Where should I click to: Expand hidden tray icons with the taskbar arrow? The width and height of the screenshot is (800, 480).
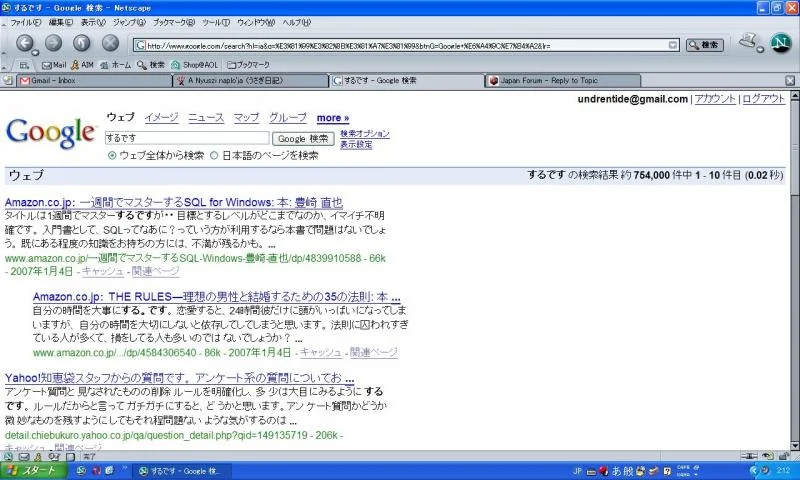pyautogui.click(x=754, y=471)
